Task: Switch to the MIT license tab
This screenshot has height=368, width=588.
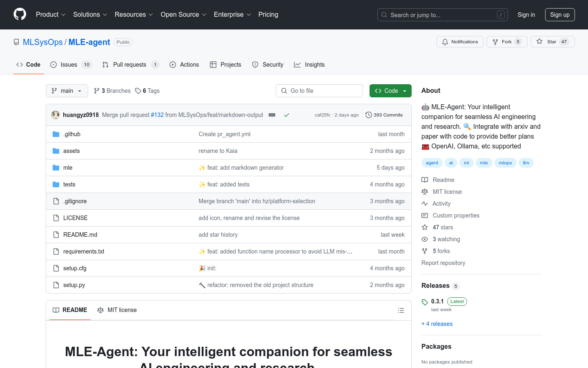Action: tap(117, 310)
